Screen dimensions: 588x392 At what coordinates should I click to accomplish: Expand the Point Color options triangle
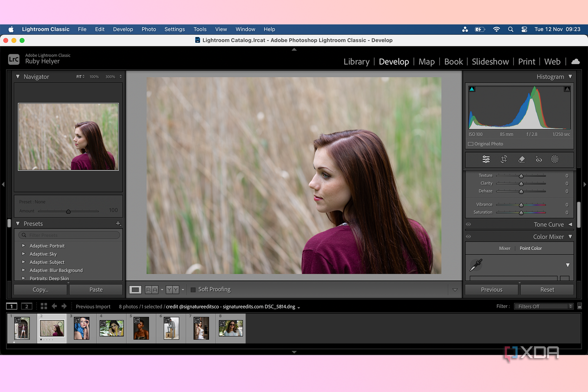pyautogui.click(x=568, y=265)
